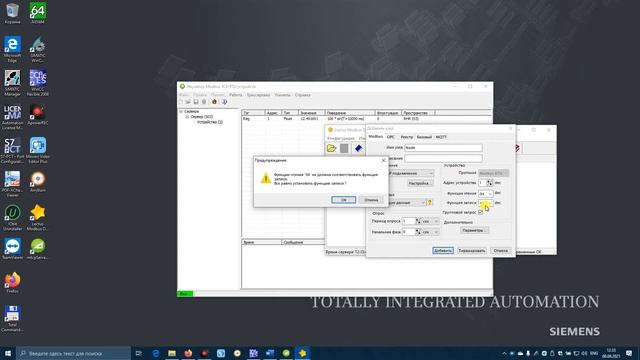The height and width of the screenshot is (360, 640).
Task: Open WinCC flexible 2008 desktop icon
Action: point(38,83)
